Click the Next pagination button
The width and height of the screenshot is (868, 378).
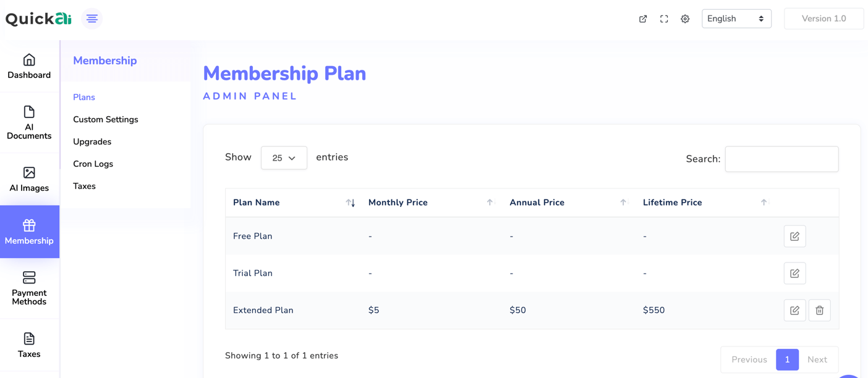817,359
